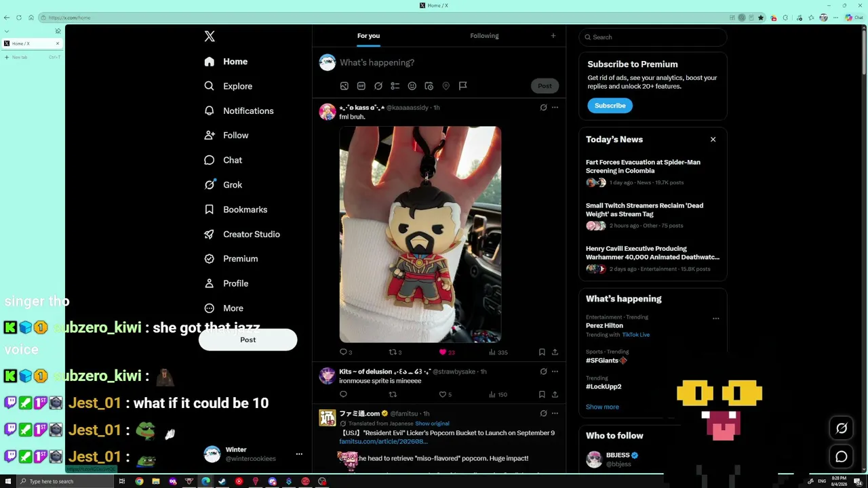Screen dimensions: 868x488
Task: Open the Doctor Strange keychain photo
Action: click(x=420, y=235)
